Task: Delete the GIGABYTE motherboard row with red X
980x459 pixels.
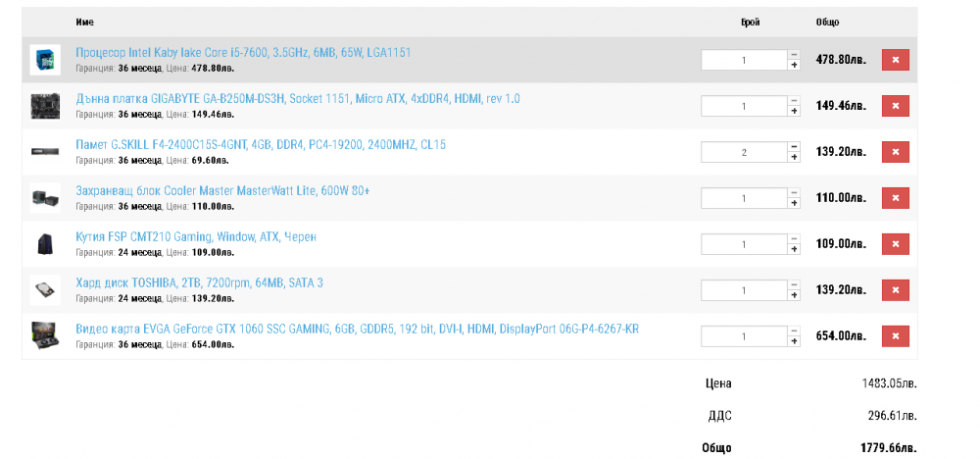Action: (895, 106)
